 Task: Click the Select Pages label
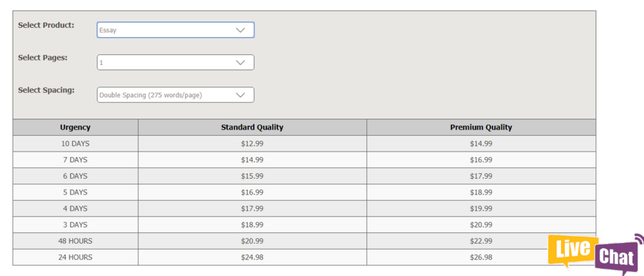point(43,57)
